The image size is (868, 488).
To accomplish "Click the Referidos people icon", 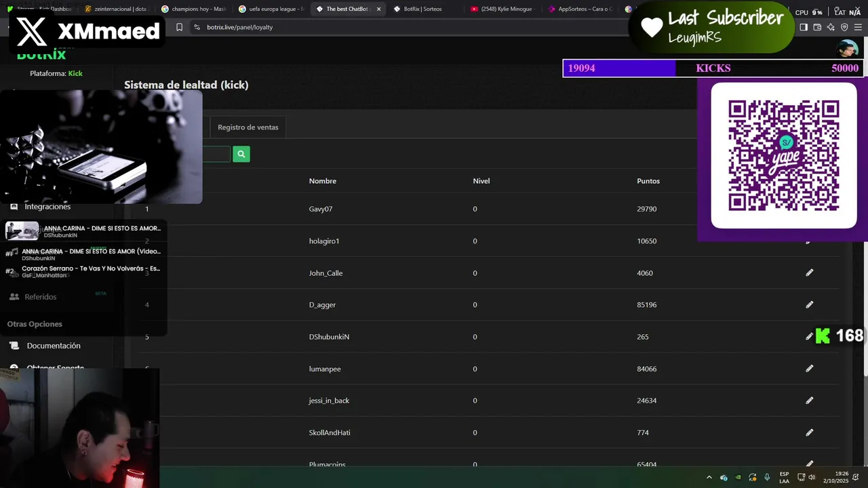I will tap(14, 297).
